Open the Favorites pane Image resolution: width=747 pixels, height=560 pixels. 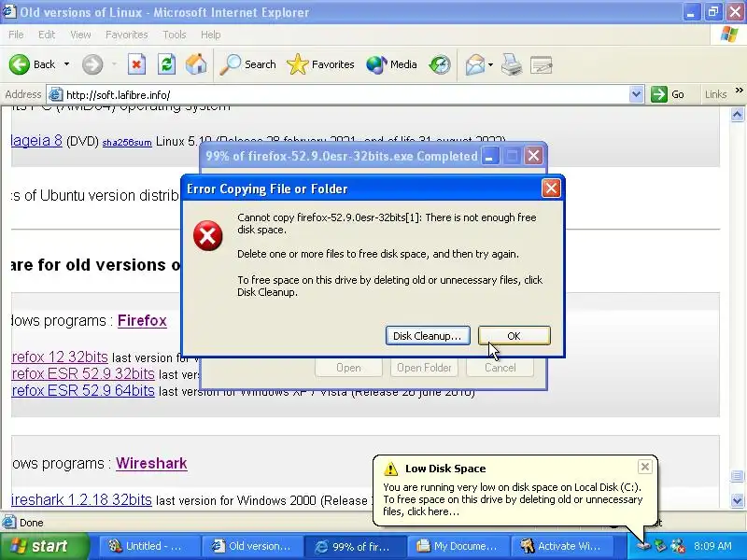click(320, 64)
